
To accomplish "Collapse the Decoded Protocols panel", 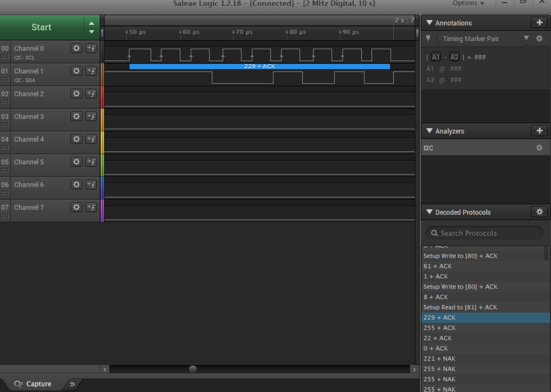I will click(x=429, y=212).
